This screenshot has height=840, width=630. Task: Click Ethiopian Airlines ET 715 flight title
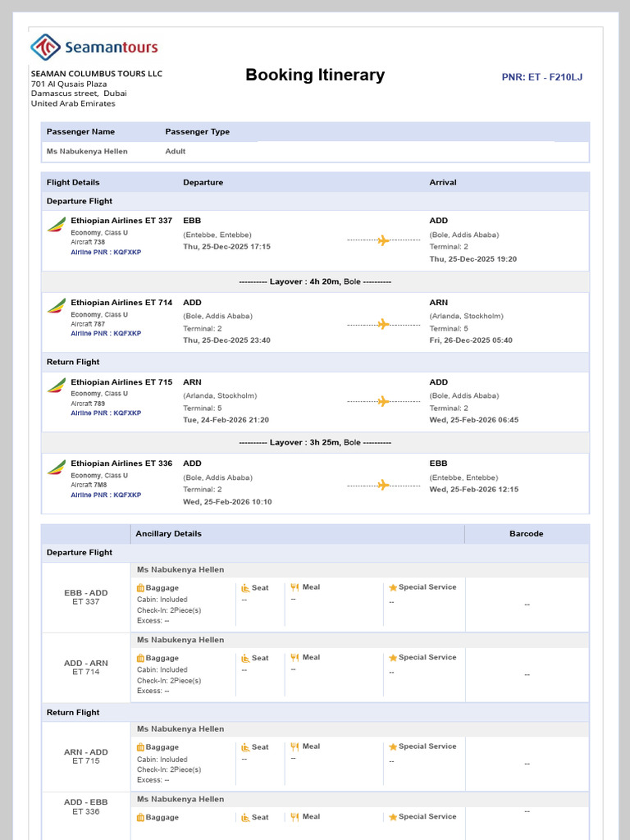point(121,382)
